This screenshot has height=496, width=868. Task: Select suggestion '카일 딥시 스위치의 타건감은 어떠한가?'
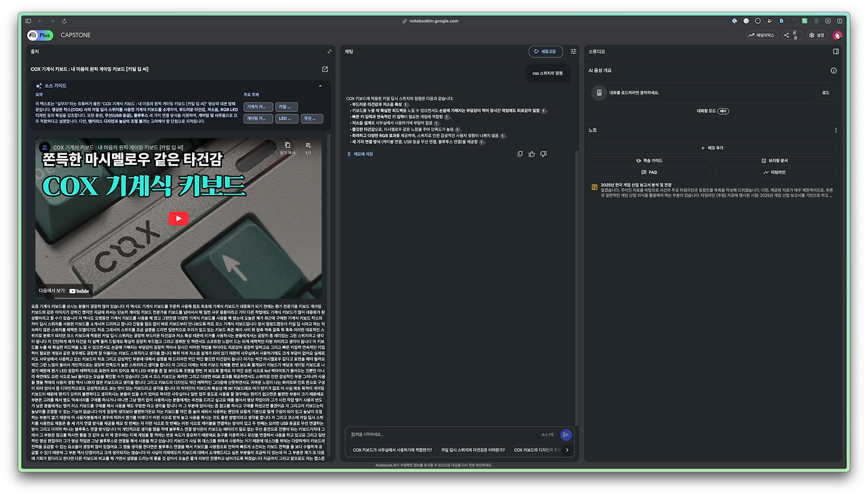(x=473, y=450)
